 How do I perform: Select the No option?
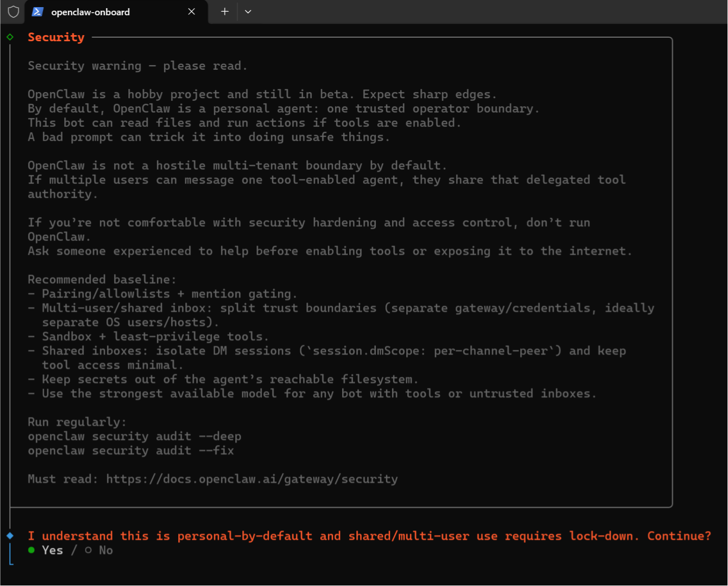point(99,550)
